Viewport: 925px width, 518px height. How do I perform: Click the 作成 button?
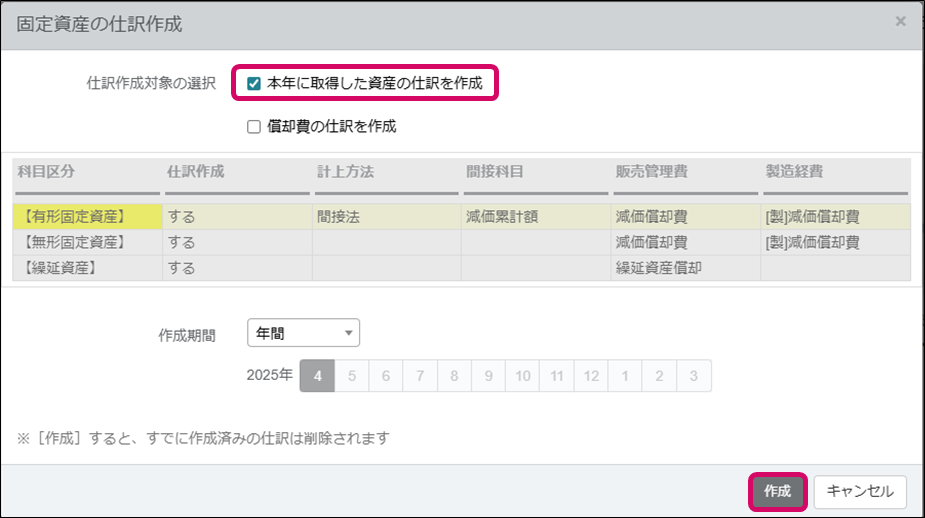tap(777, 491)
